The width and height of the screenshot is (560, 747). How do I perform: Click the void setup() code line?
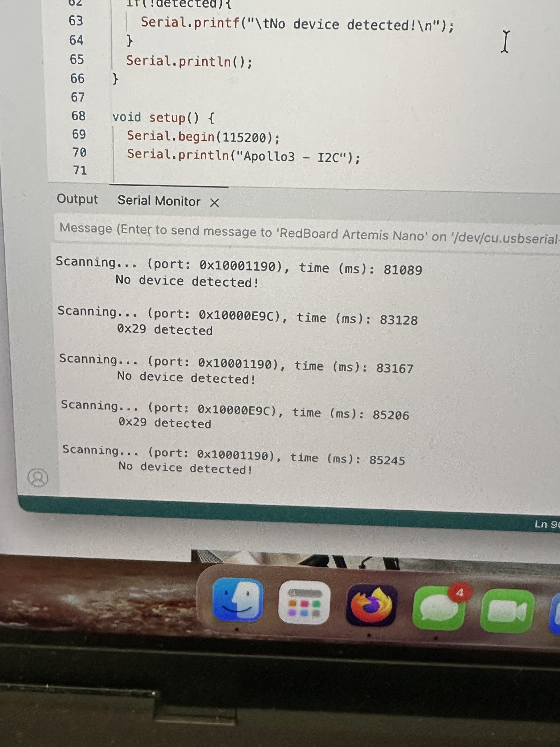click(x=163, y=118)
